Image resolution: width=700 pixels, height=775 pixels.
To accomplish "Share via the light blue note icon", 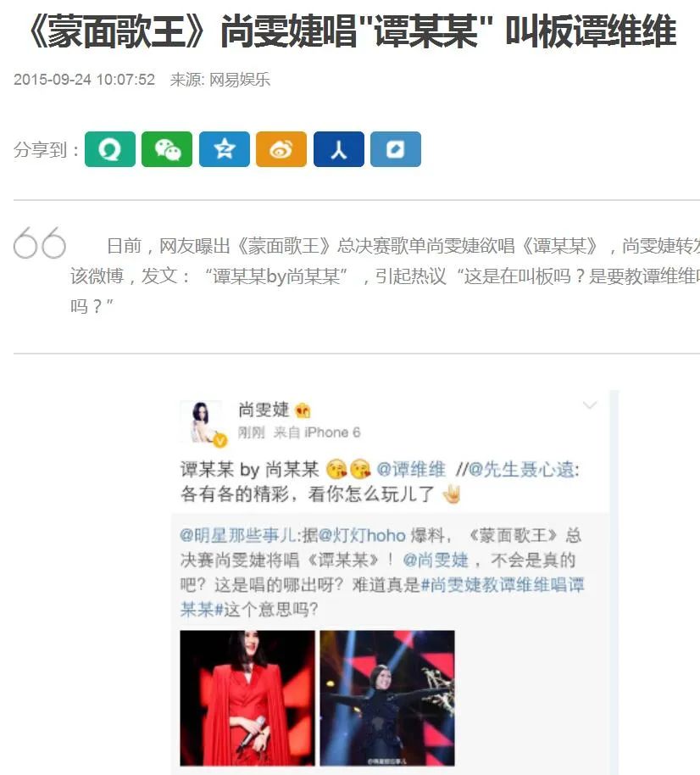I will (x=396, y=149).
